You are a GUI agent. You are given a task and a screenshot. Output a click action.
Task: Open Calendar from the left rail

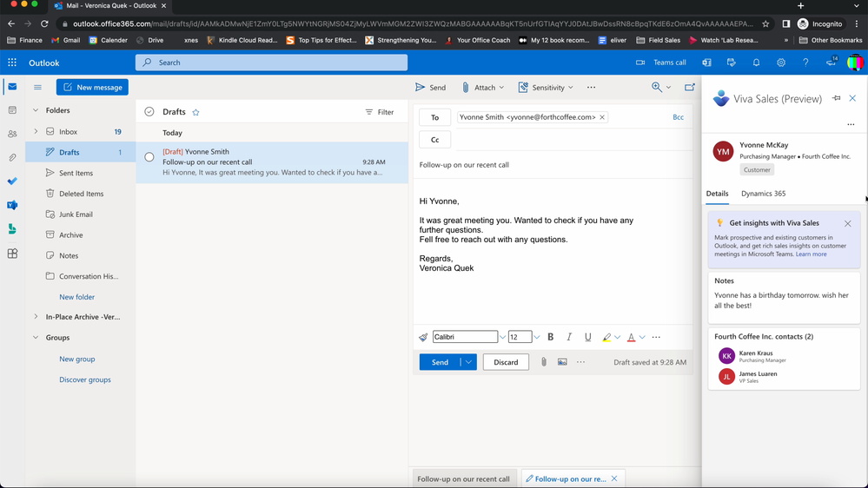click(12, 110)
